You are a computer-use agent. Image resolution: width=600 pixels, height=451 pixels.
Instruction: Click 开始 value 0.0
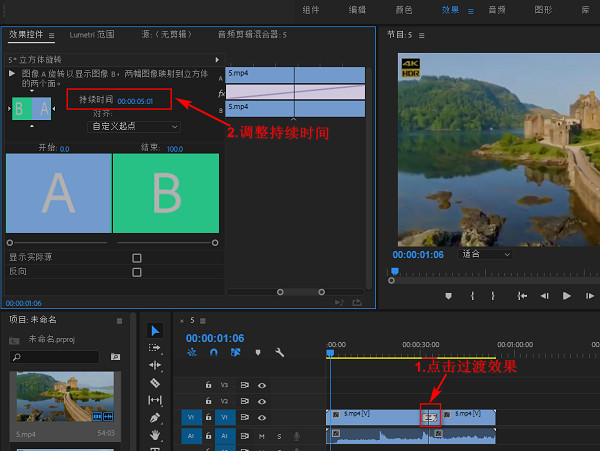point(64,149)
